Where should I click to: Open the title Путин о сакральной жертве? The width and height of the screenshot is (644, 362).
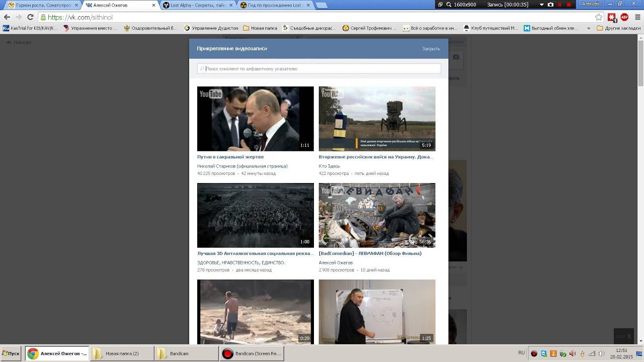(230, 157)
